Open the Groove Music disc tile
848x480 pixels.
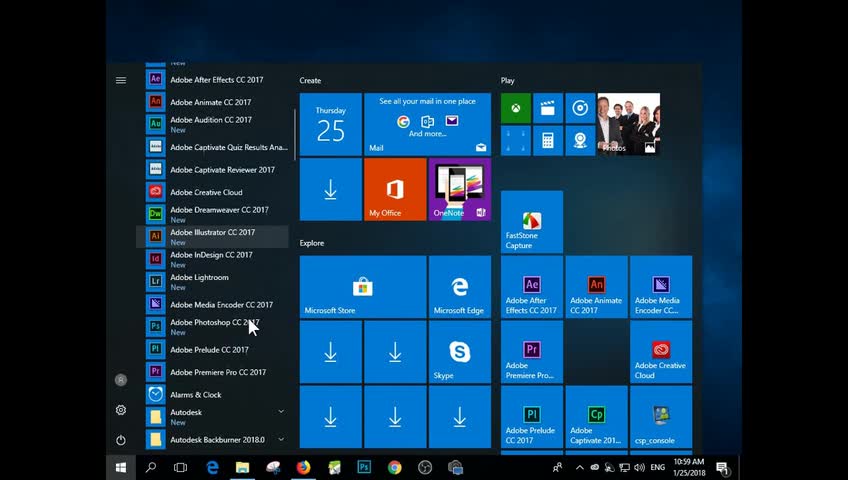click(x=580, y=108)
